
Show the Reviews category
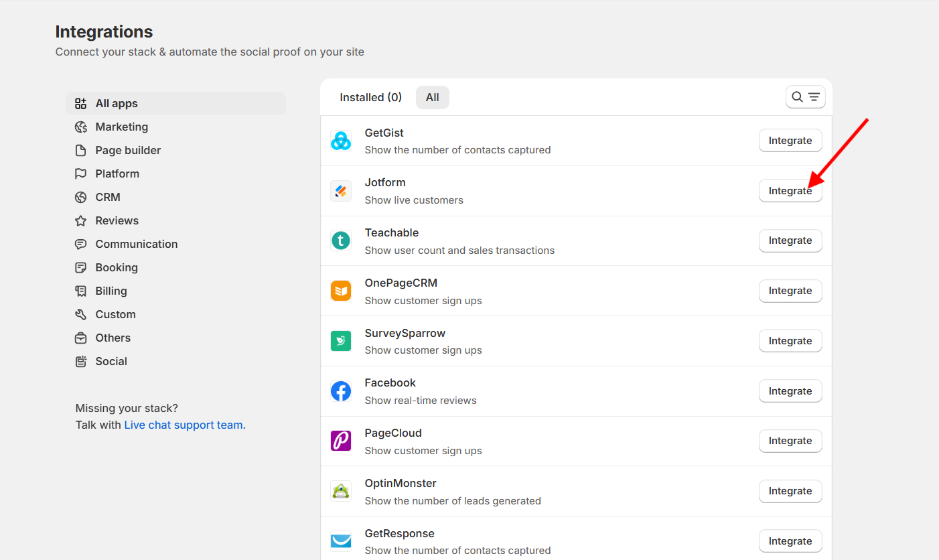(x=176, y=220)
